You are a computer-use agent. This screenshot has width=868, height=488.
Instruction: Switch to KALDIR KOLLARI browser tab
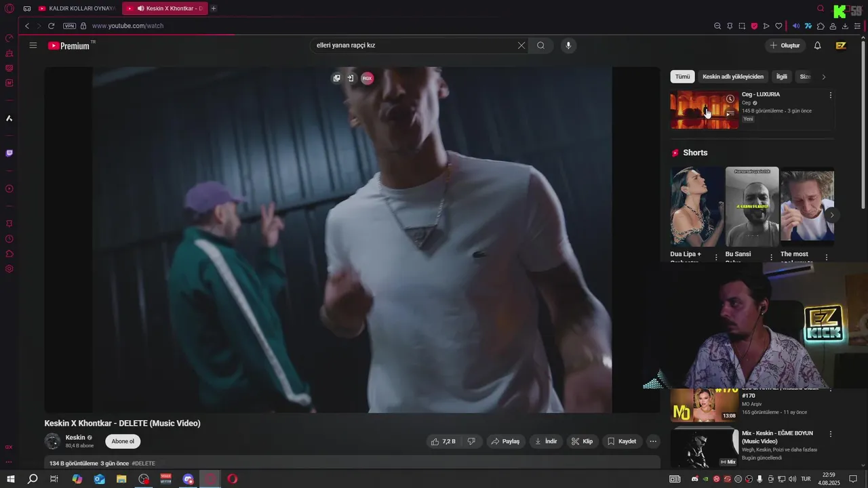click(77, 8)
